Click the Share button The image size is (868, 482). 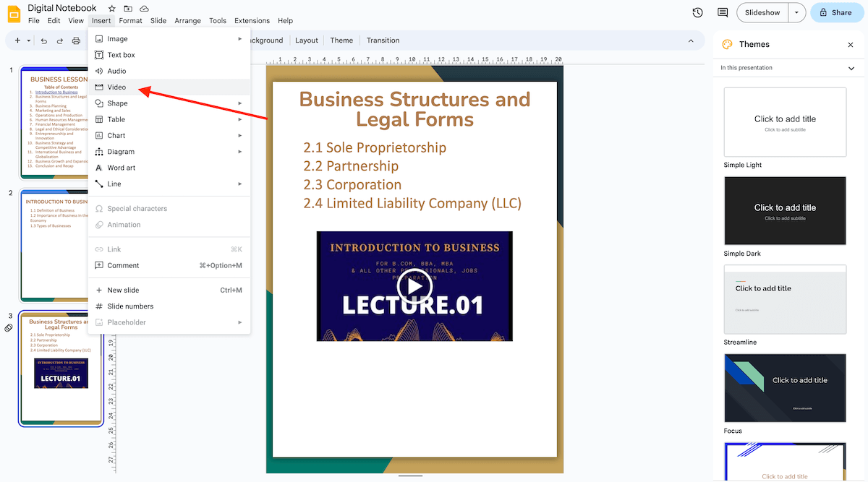coord(836,12)
